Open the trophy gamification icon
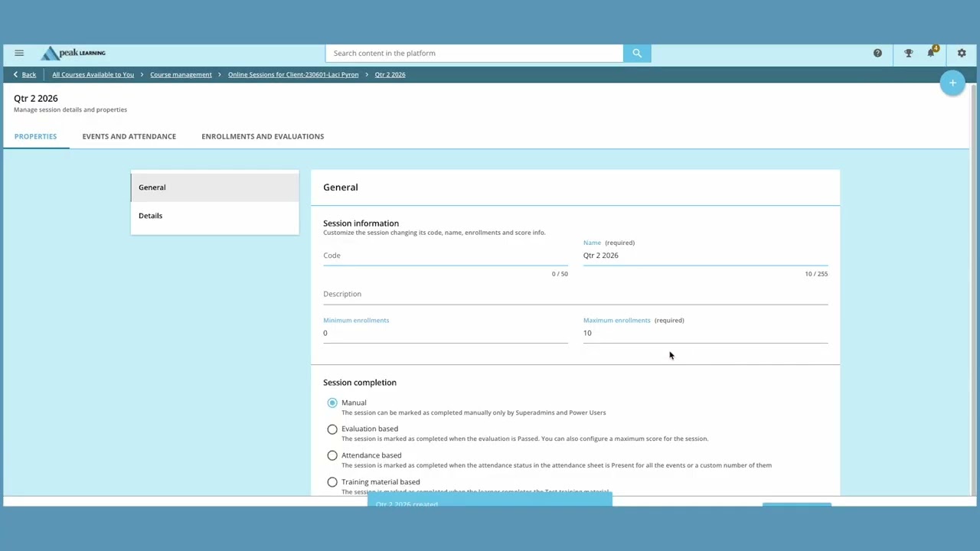This screenshot has width=980, height=551. pos(908,53)
